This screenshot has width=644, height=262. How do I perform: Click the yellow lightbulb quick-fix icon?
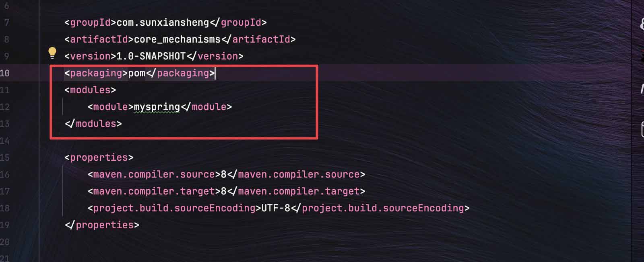pyautogui.click(x=52, y=53)
